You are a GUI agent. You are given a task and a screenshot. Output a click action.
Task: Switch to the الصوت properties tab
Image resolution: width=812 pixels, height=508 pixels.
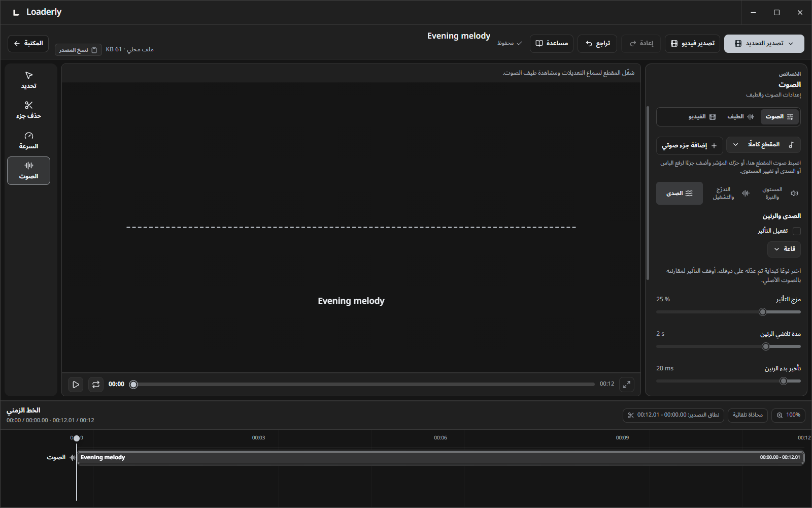(x=780, y=117)
